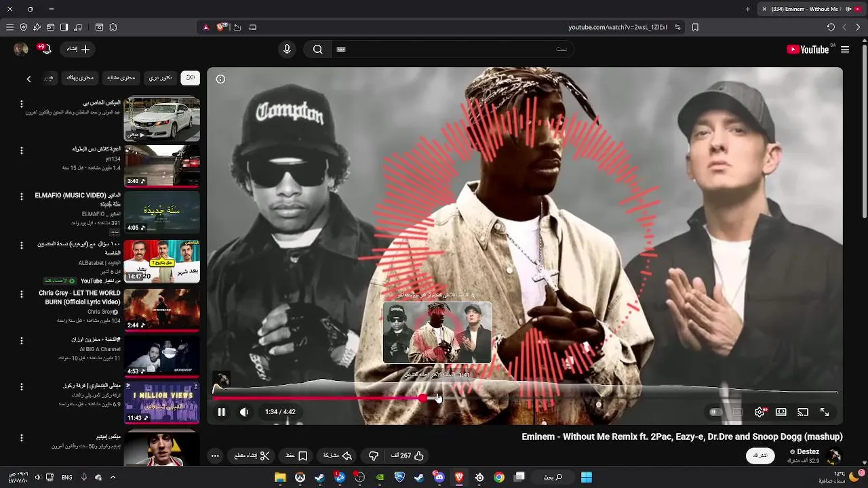868x488 pixels.
Task: Click the red progress bar scrubber handle
Action: click(422, 398)
